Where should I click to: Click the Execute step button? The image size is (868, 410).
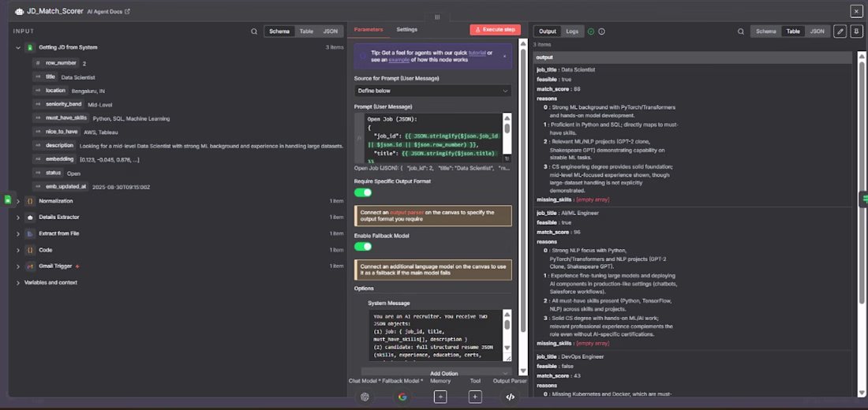coord(495,30)
